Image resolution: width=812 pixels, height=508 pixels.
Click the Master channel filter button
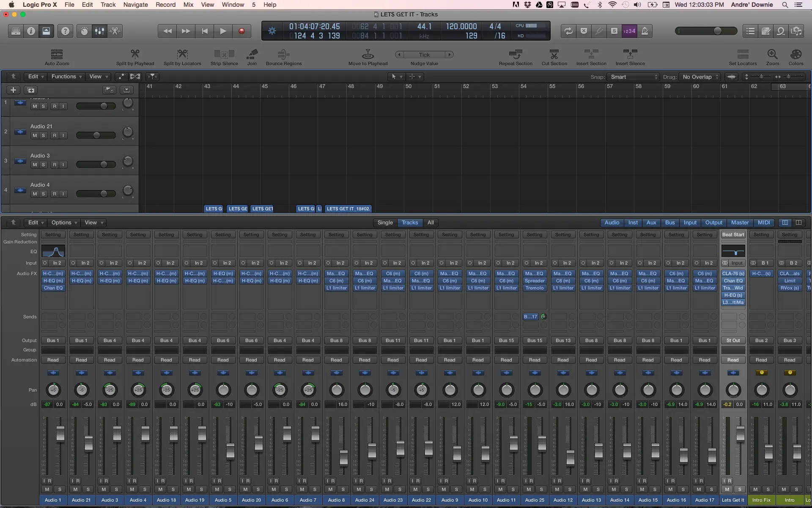click(740, 223)
